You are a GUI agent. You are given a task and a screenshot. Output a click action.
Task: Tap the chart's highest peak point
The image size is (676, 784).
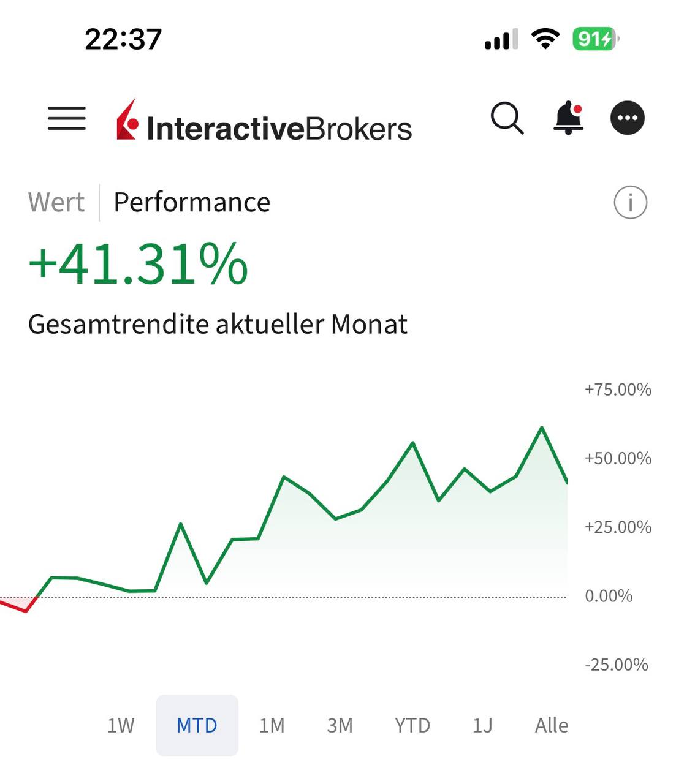542,428
